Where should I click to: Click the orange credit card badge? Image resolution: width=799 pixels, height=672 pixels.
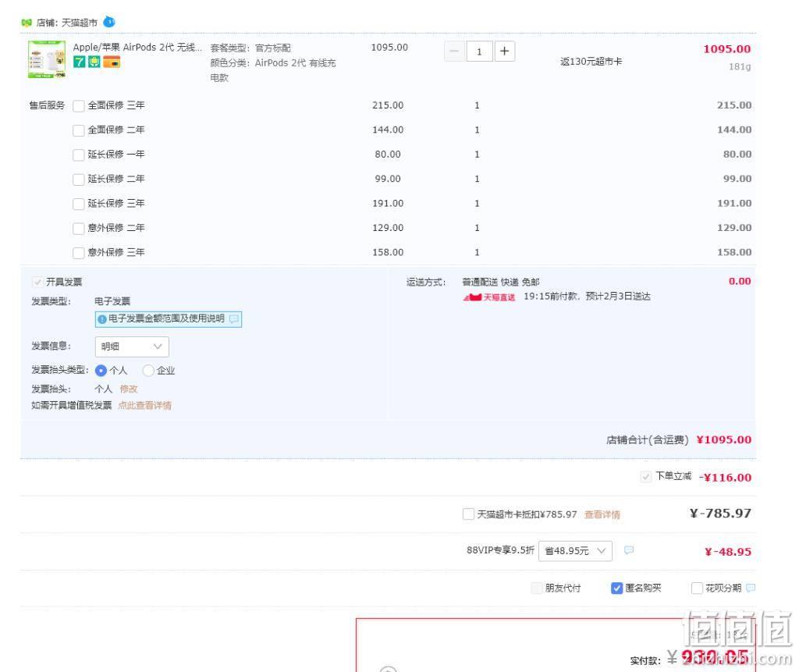(x=112, y=62)
